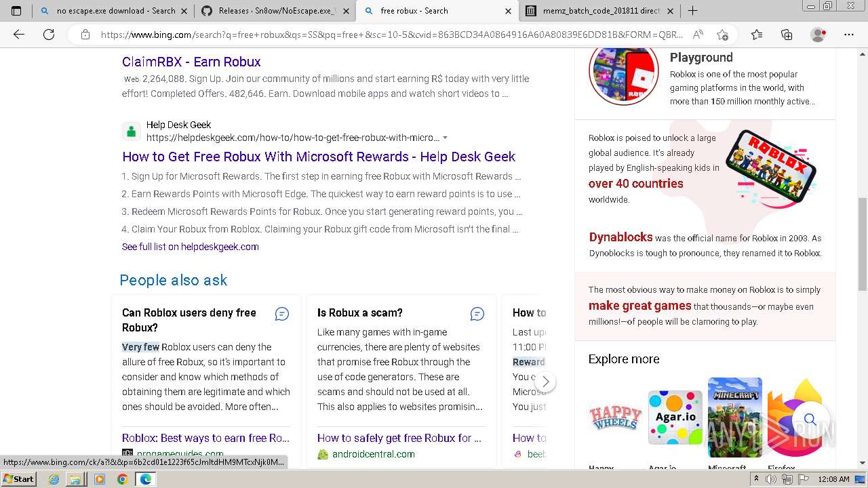Click the androidcentral.com source link
The height and width of the screenshot is (488, 868).
pyautogui.click(x=374, y=454)
